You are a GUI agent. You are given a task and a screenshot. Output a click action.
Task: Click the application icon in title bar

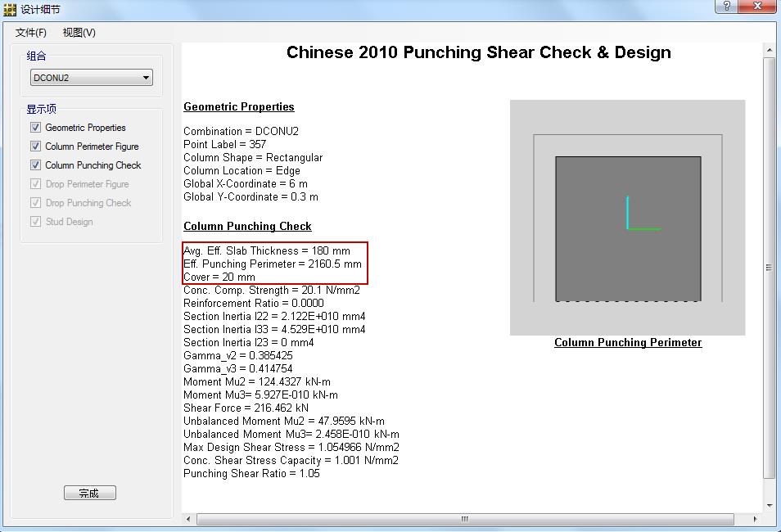click(x=10, y=10)
